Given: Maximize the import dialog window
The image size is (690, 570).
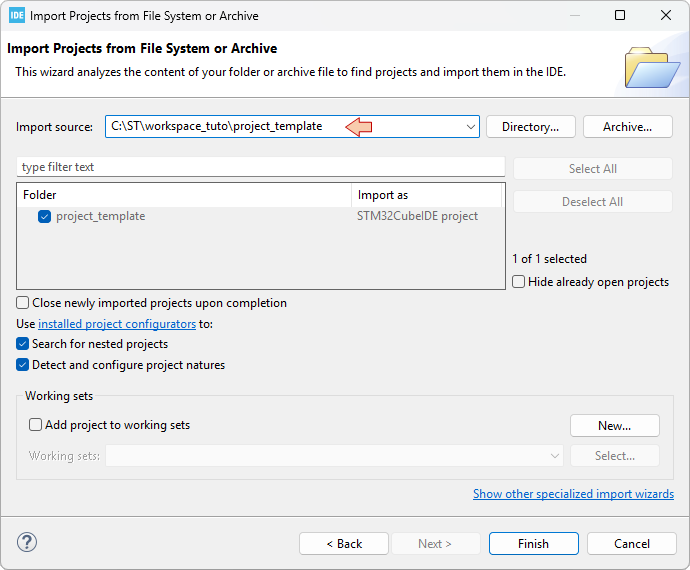Looking at the screenshot, I should point(620,16).
